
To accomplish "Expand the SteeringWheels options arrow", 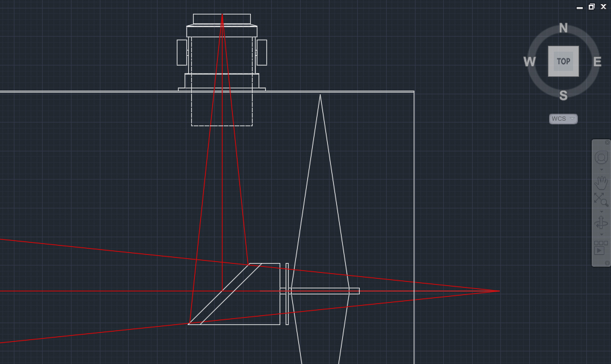I will coord(601,170).
